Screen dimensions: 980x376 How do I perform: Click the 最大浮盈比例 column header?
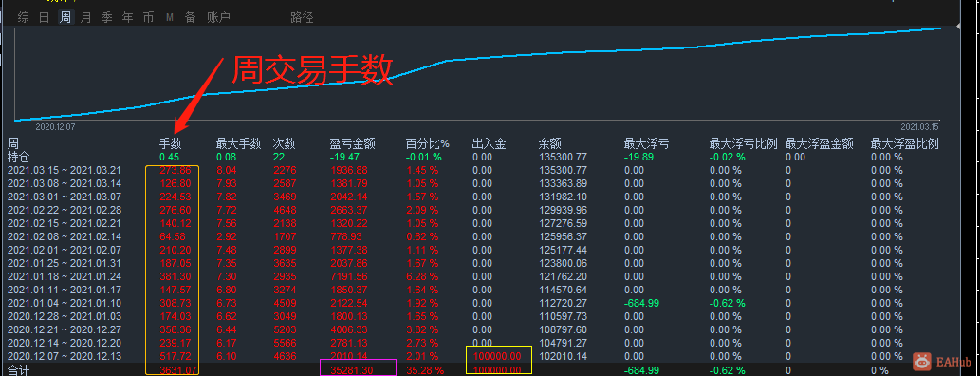click(905, 144)
